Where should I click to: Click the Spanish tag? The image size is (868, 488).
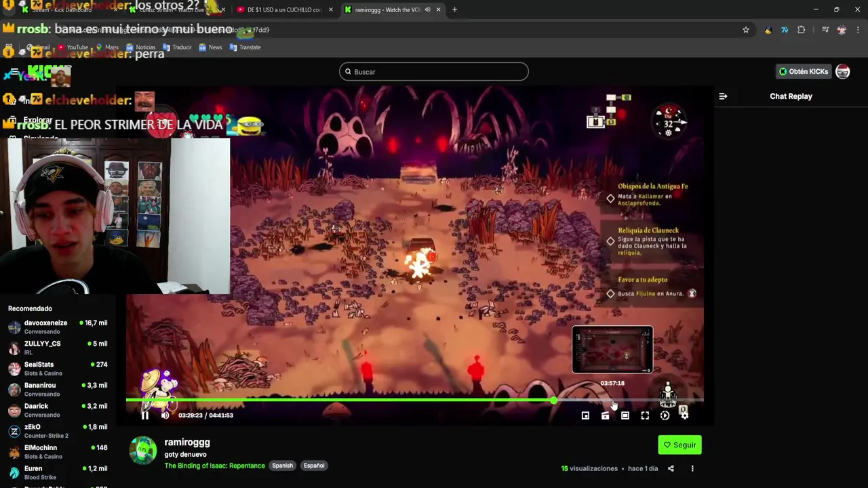282,466
